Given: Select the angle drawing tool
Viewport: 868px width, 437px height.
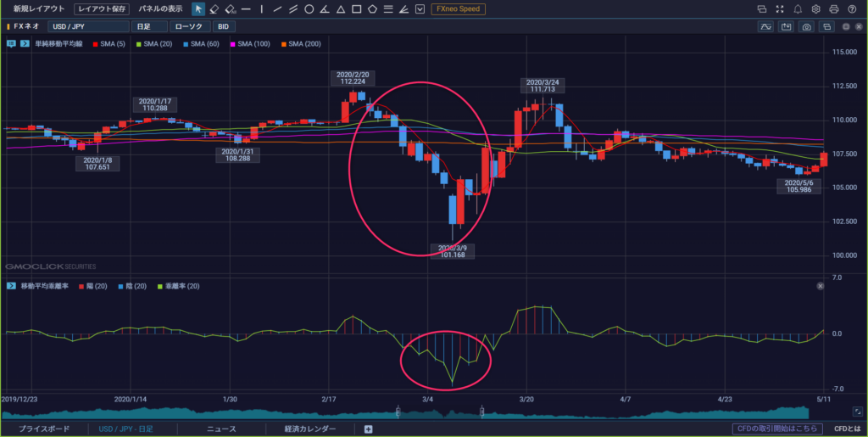Looking at the screenshot, I should click(325, 8).
